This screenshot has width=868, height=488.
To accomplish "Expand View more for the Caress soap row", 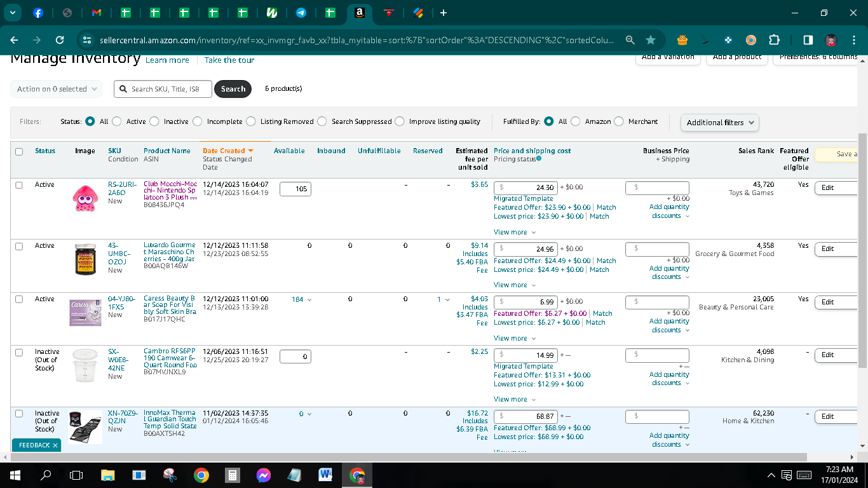I will [x=515, y=339].
